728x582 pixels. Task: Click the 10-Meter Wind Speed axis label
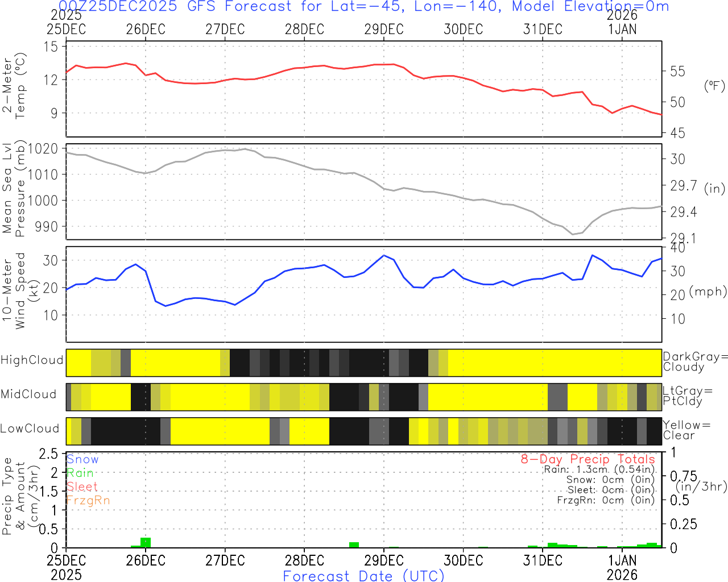coord(14,291)
